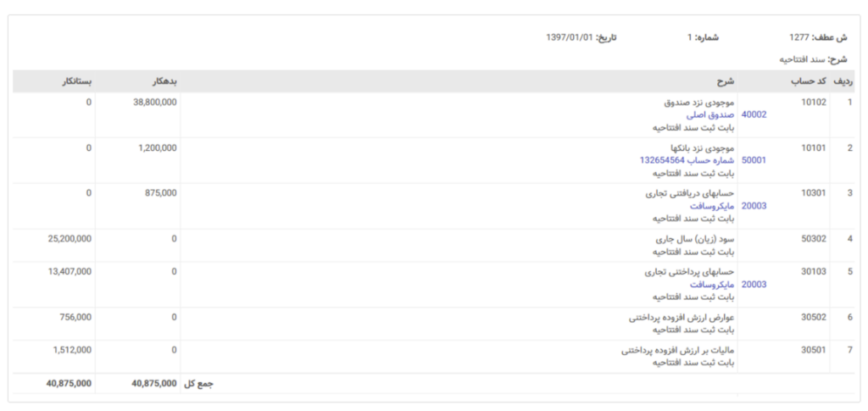Open bank account شماره حساب 132654564 link
This screenshot has width=868, height=411.
point(687,160)
